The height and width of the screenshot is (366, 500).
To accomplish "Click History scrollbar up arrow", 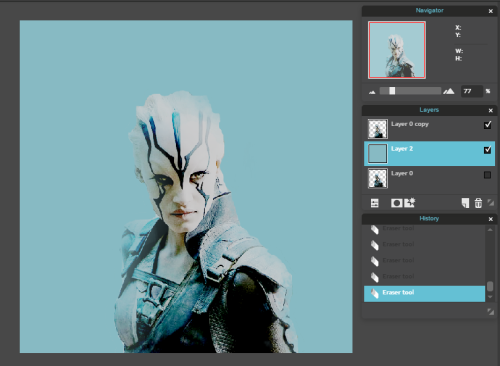I will (490, 230).
